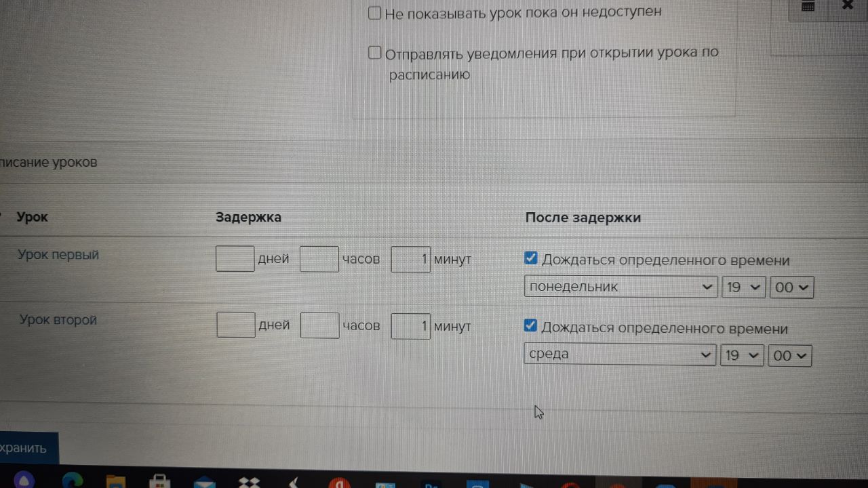Click the 'дней' field for Урок второй
This screenshot has width=868, height=488.
click(x=236, y=325)
